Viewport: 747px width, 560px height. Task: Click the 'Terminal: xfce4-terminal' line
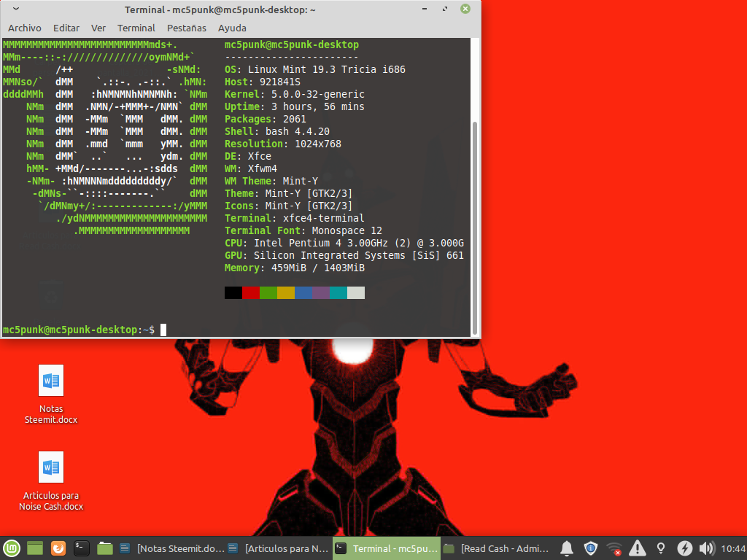295,218
